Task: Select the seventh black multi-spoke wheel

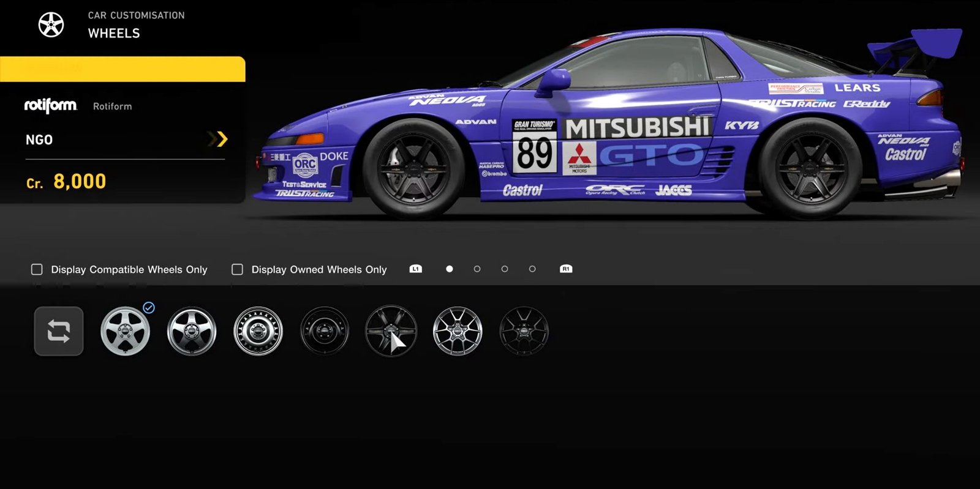Action: (524, 331)
